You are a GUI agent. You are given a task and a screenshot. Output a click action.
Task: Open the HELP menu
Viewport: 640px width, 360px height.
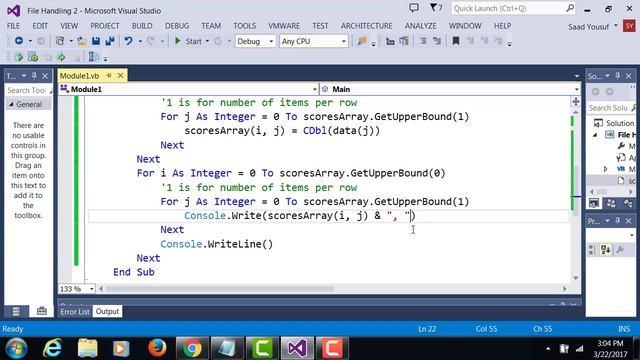coord(502,26)
